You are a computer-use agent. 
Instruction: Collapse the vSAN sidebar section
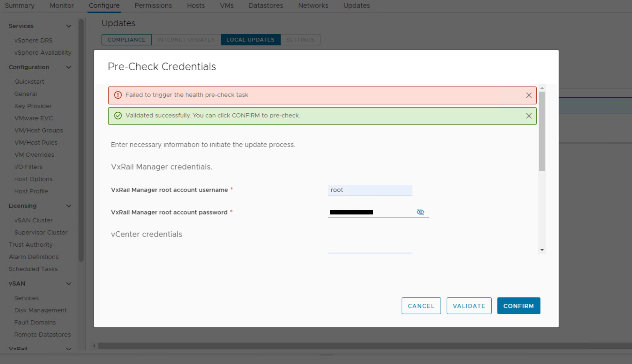pos(68,283)
